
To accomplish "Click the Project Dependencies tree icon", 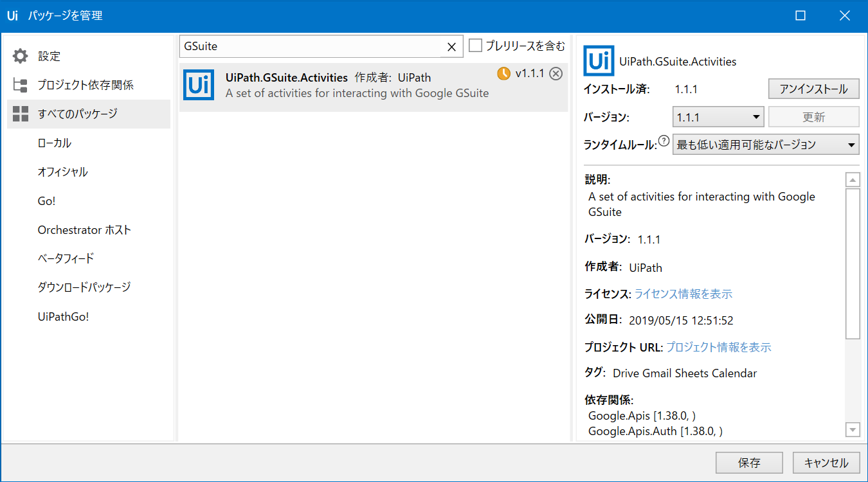I will (x=21, y=85).
